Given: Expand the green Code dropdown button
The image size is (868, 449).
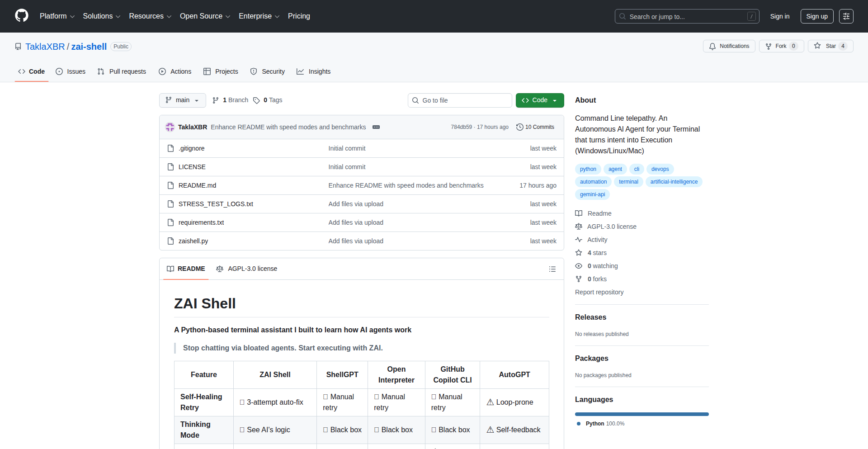Looking at the screenshot, I should coord(539,100).
